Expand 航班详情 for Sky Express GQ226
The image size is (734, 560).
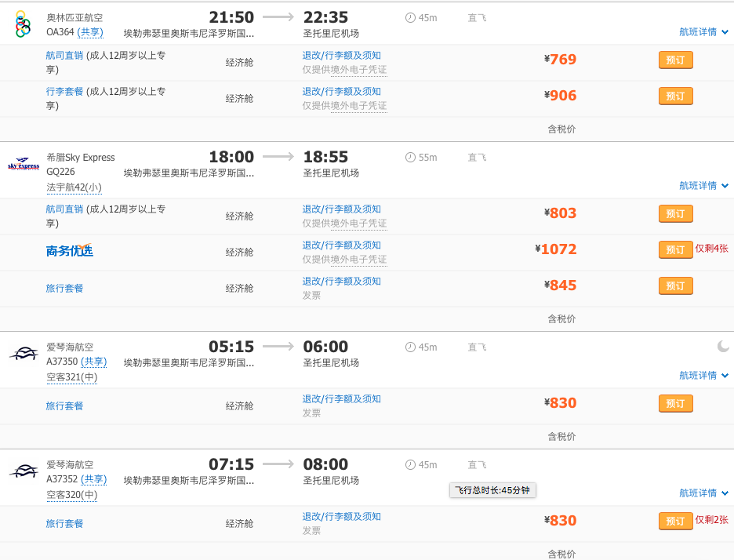703,186
